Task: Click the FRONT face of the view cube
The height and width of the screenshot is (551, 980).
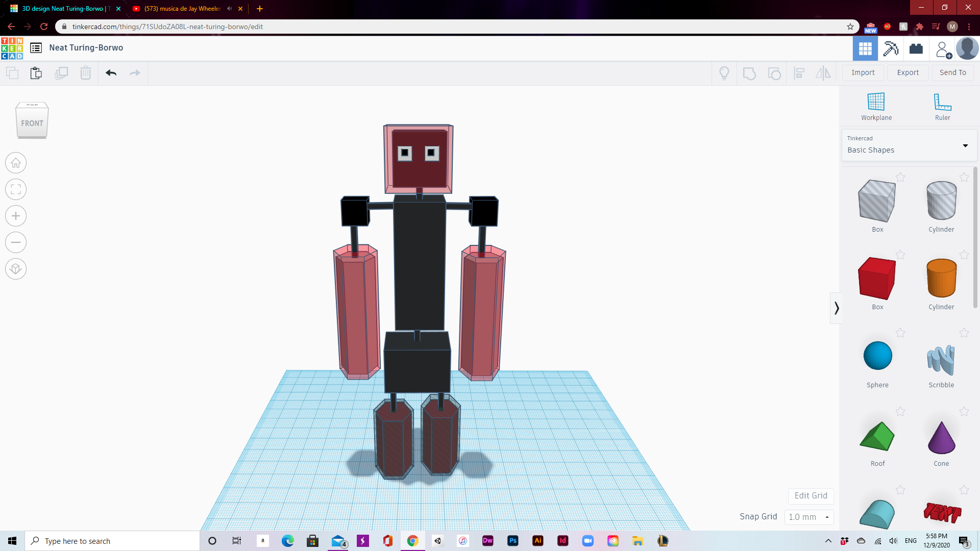Action: coord(32,123)
